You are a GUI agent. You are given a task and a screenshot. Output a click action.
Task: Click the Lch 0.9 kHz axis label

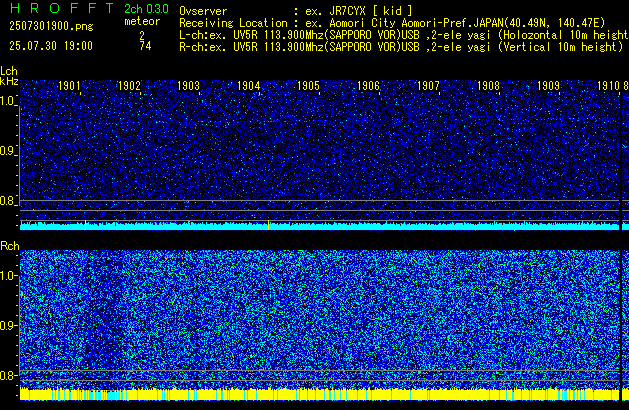[x=8, y=151]
